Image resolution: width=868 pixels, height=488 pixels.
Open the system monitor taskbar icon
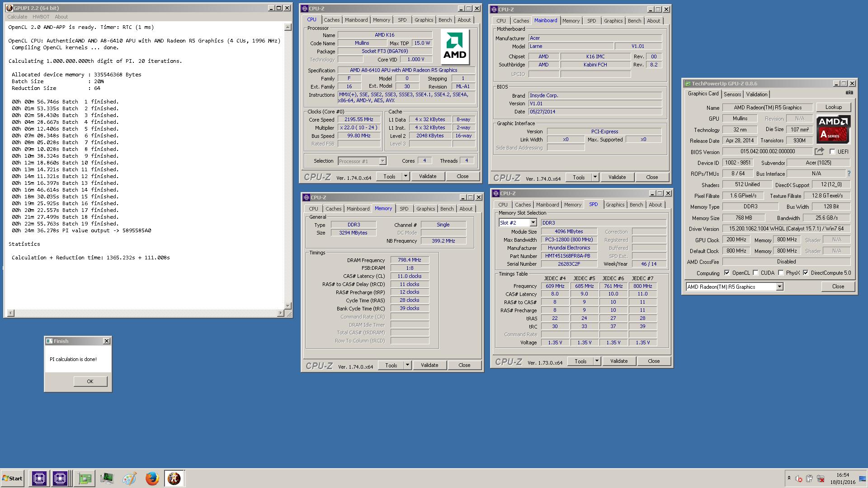(107, 478)
